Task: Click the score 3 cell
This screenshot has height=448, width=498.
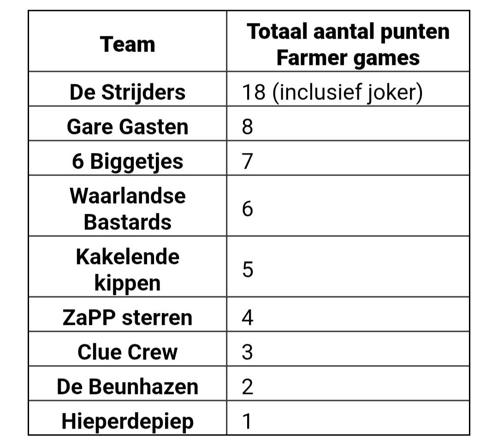Action: click(x=348, y=349)
